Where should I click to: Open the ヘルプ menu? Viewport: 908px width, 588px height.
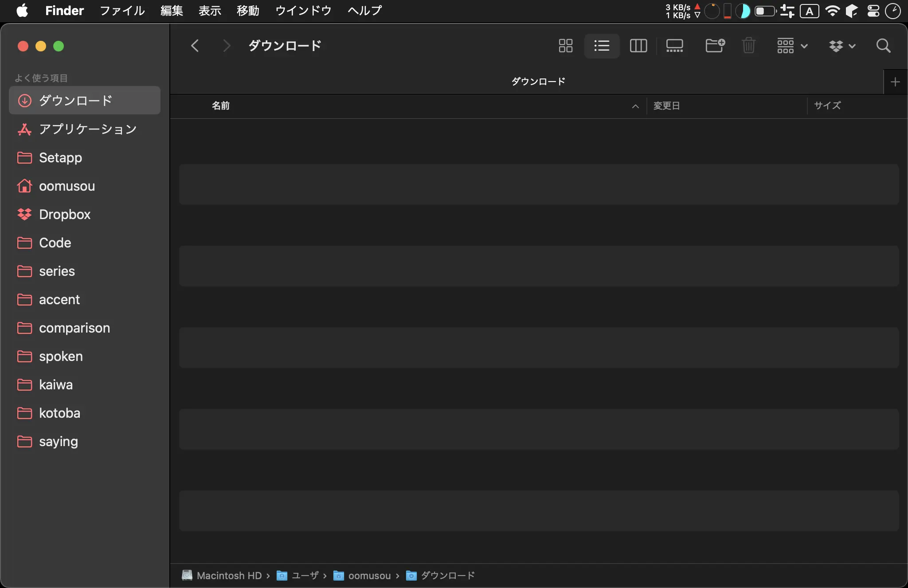coord(364,11)
